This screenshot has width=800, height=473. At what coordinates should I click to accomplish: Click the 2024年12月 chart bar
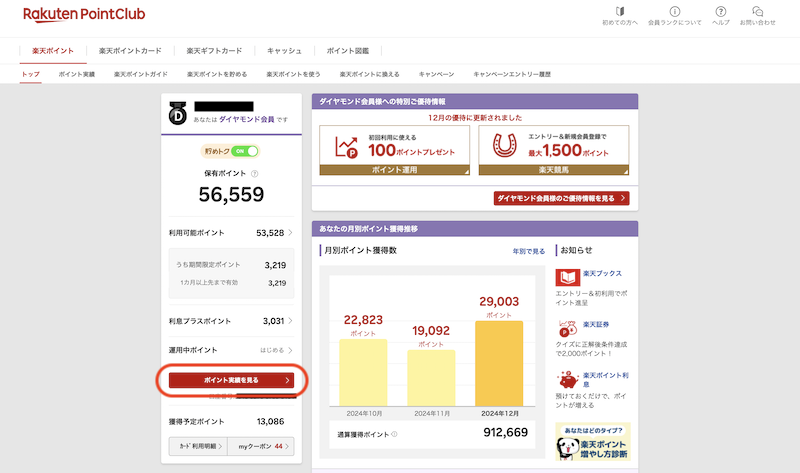(x=498, y=364)
